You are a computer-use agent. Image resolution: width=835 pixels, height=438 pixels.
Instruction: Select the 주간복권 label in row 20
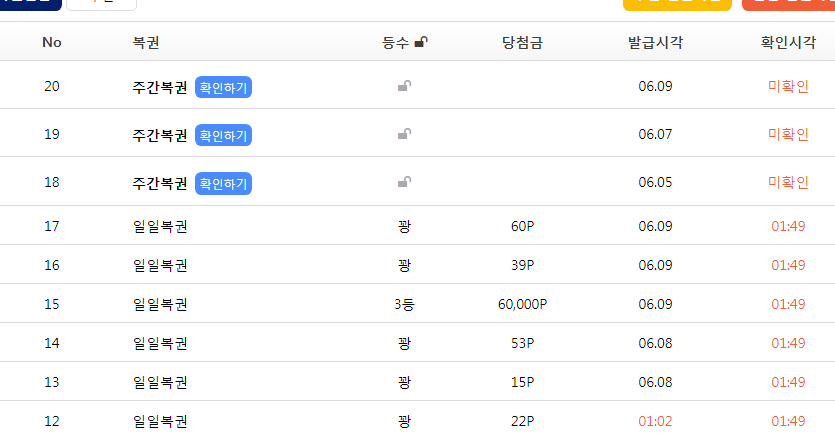(x=160, y=87)
